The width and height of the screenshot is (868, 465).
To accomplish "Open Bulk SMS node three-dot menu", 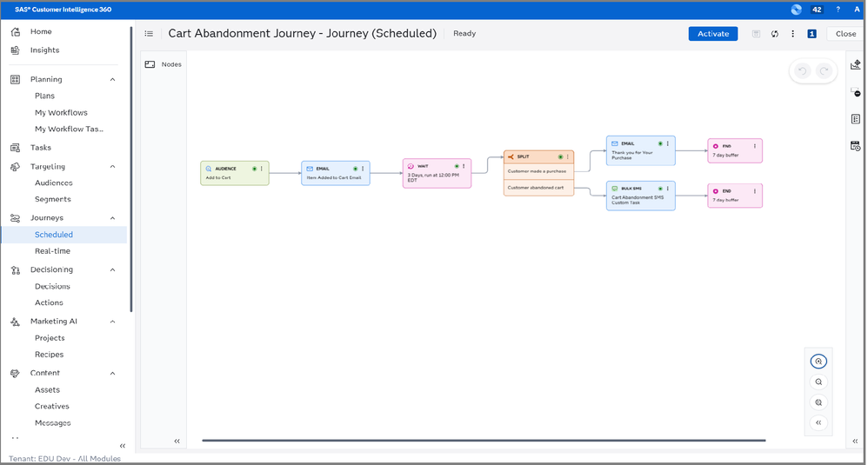I will 668,189.
